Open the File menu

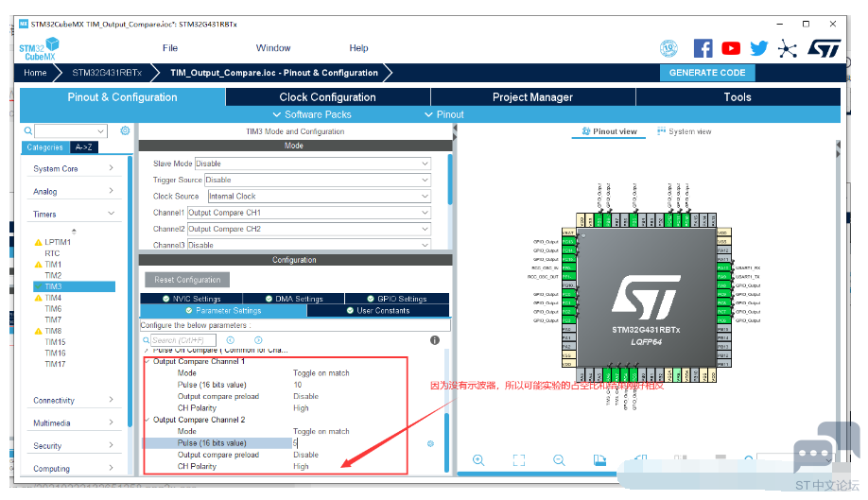(170, 48)
